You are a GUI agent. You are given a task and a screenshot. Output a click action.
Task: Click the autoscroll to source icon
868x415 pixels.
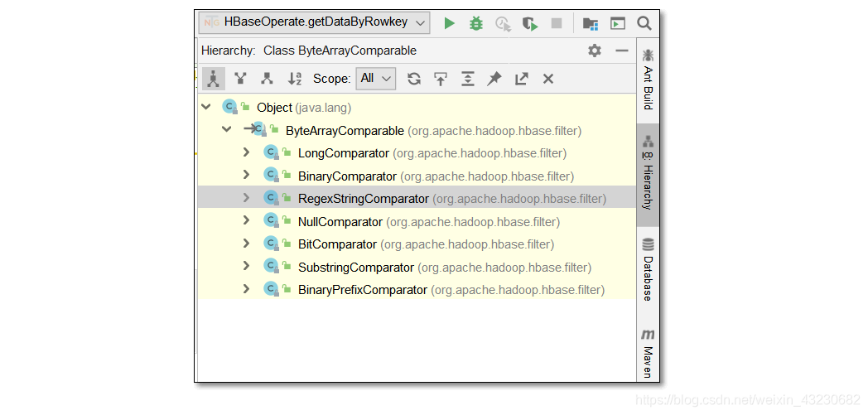pyautogui.click(x=441, y=79)
